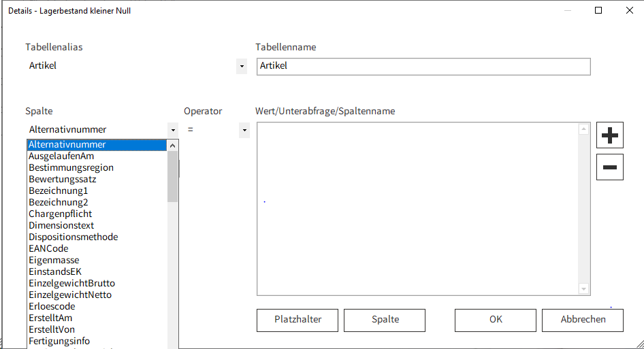644x349 pixels.
Task: Choose Bestimmungsregion from the list
Action: 97,168
